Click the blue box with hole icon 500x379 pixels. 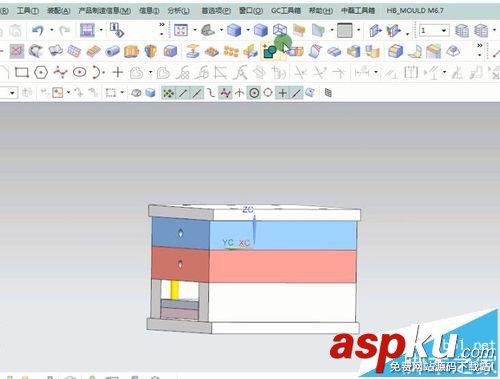coord(170,51)
